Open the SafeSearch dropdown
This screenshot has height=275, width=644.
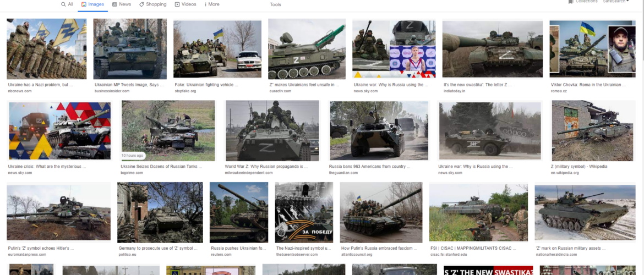(x=616, y=2)
